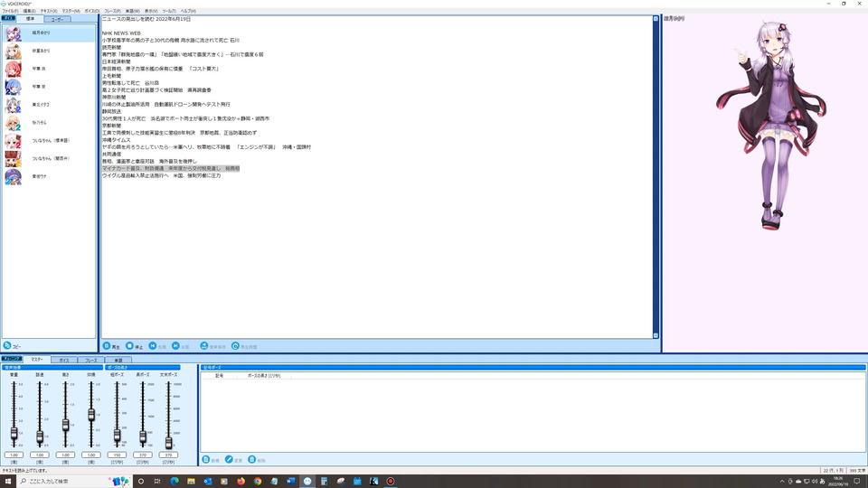
Task: Open the フレーズ(P) menu
Action: [x=112, y=11]
